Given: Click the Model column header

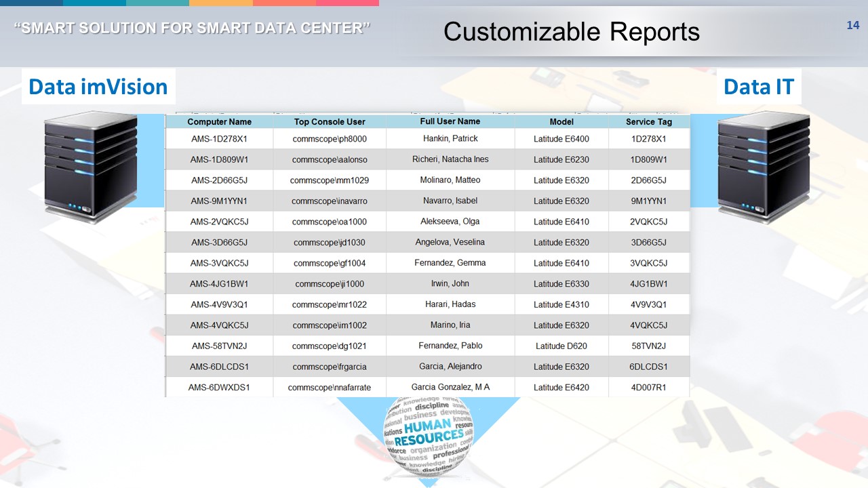Looking at the screenshot, I should point(561,122).
